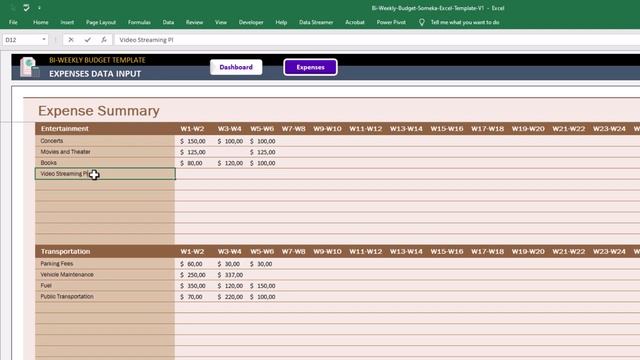Click Vehicle Maintenance W3-W4 value 337,00
This screenshot has width=640, height=360.
(230, 275)
